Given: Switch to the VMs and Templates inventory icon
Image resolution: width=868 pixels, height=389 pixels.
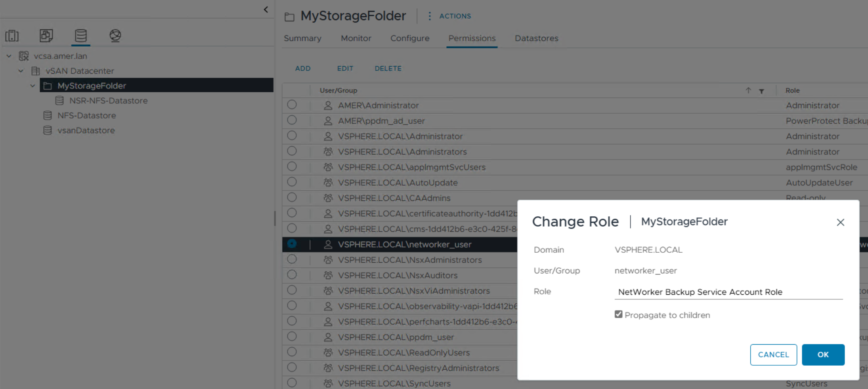Looking at the screenshot, I should (x=46, y=36).
